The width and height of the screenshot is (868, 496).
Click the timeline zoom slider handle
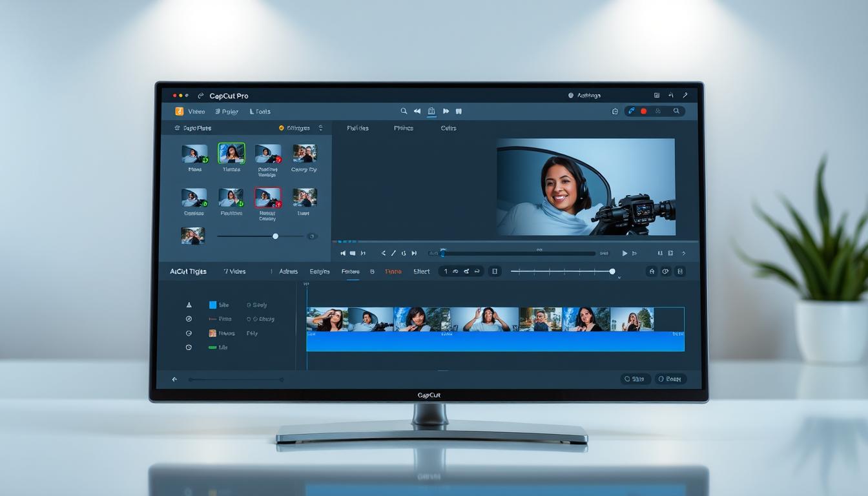612,271
